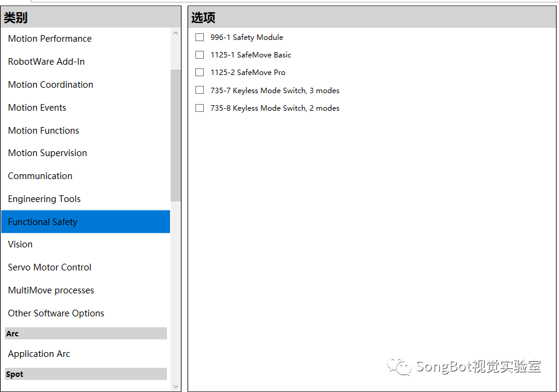
Task: Click the 1125-2 SafeMove Pro label
Action: [248, 73]
